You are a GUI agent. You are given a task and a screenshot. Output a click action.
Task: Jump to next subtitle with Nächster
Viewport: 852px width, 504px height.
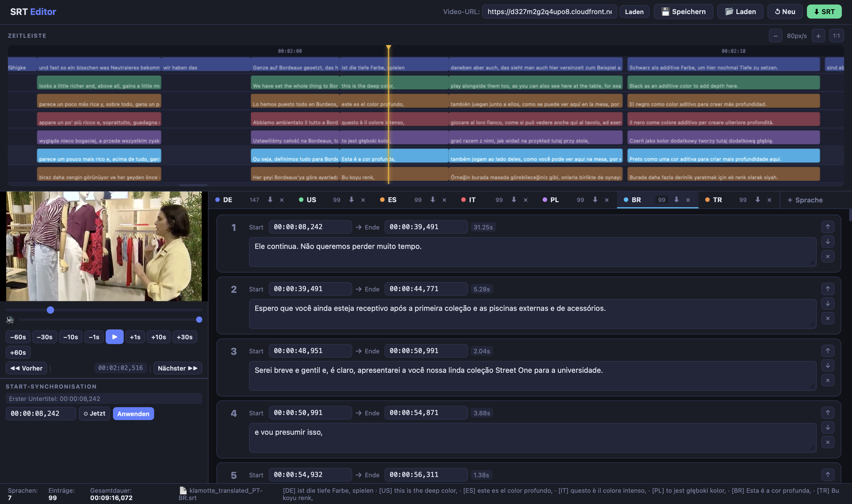point(177,368)
